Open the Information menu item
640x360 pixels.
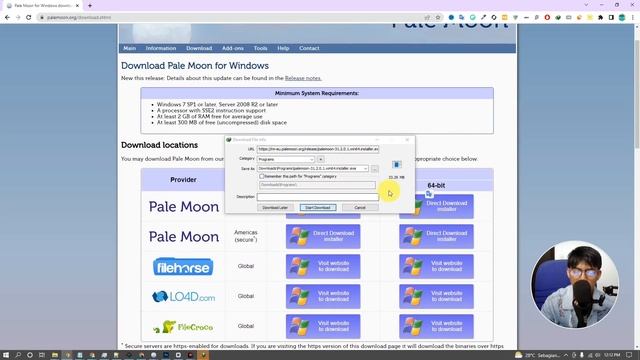click(161, 48)
